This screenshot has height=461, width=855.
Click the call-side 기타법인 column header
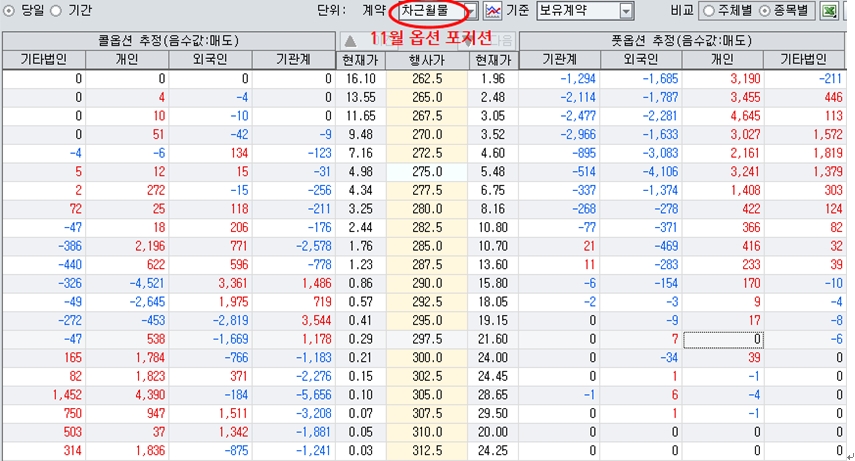(43, 60)
